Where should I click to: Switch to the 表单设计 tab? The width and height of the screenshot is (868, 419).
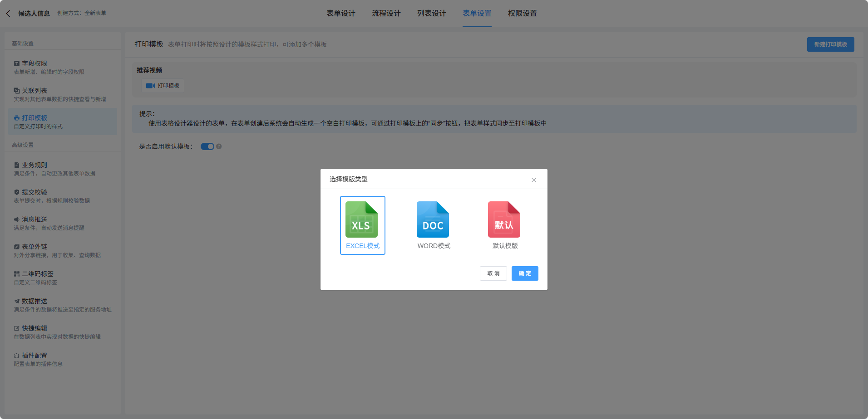tap(340, 14)
